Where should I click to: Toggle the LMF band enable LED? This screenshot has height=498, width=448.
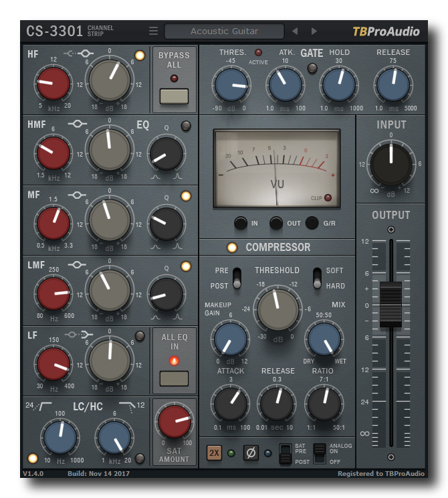pos(186,266)
